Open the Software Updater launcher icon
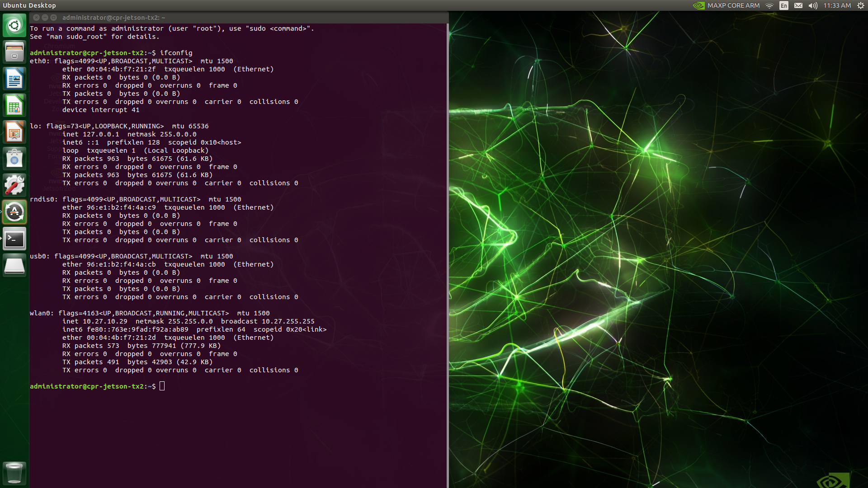This screenshot has height=488, width=868. pyautogui.click(x=14, y=212)
